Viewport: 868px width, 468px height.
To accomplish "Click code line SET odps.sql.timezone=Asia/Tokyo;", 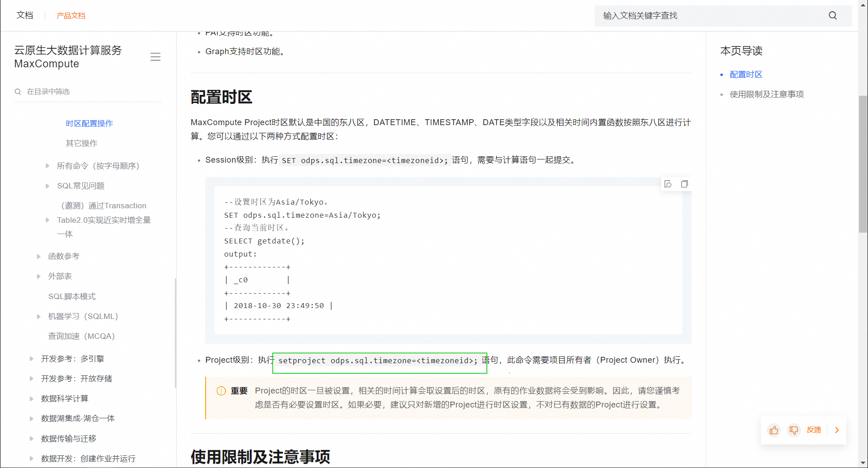I will (x=302, y=215).
